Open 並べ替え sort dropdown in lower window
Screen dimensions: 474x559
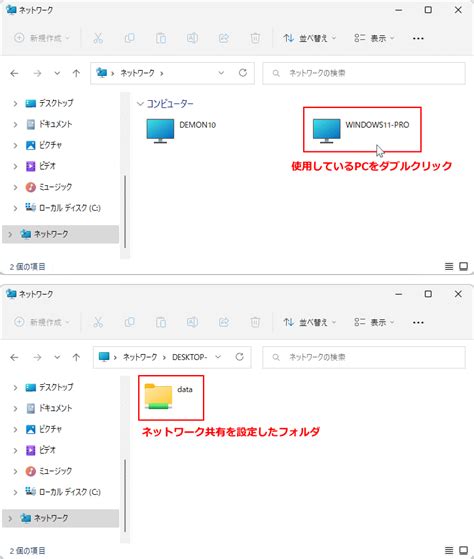tap(310, 322)
